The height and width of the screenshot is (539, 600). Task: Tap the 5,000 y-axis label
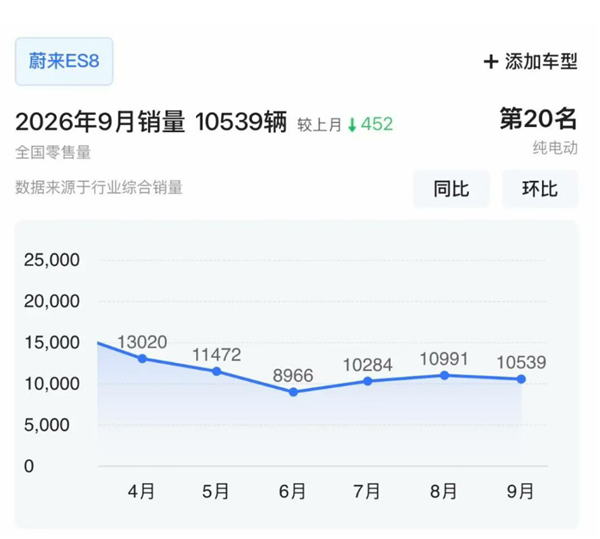point(47,425)
